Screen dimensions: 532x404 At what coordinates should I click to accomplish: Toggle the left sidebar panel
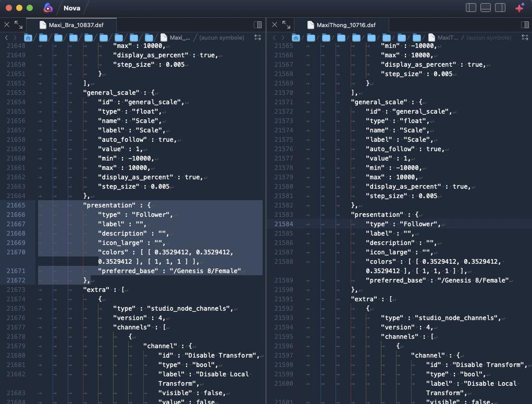click(x=471, y=7)
